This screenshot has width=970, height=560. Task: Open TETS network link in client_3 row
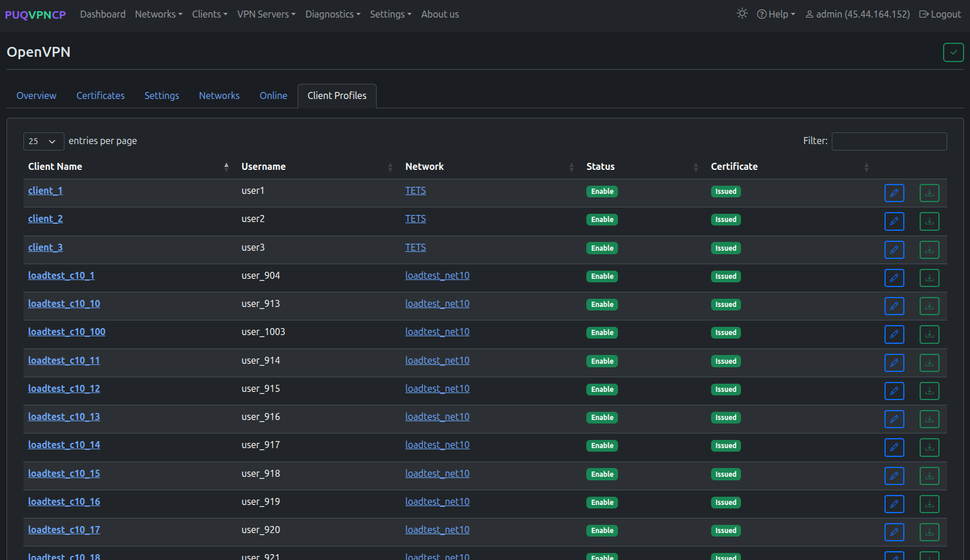[x=415, y=247]
